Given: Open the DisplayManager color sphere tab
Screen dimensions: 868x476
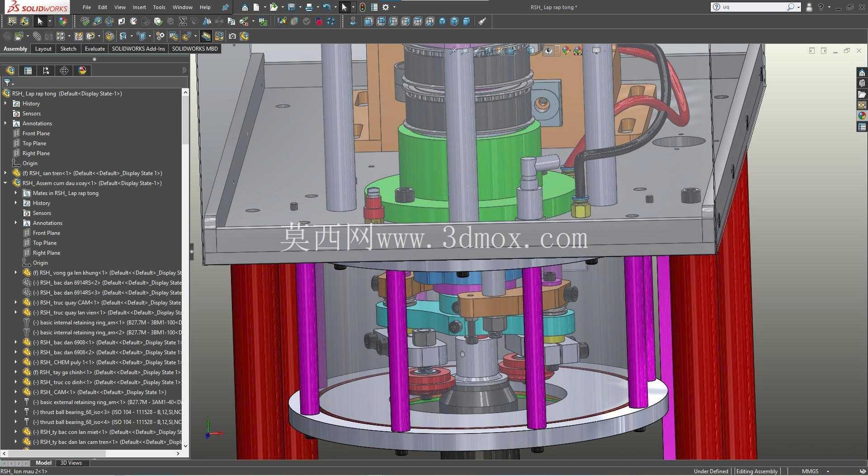Looking at the screenshot, I should point(82,71).
